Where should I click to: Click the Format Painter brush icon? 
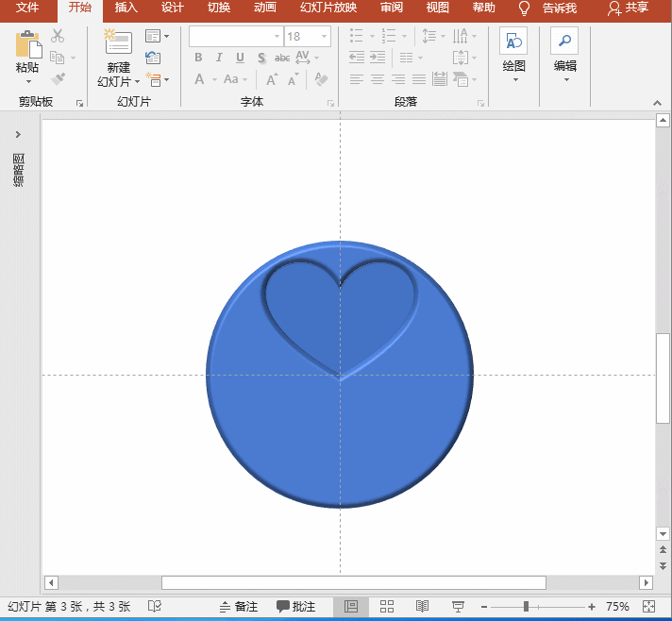[x=58, y=79]
